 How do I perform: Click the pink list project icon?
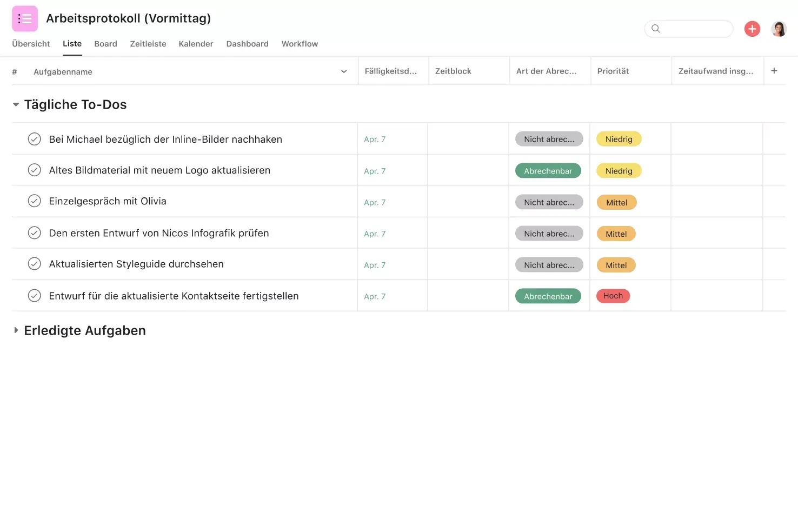[x=25, y=19]
